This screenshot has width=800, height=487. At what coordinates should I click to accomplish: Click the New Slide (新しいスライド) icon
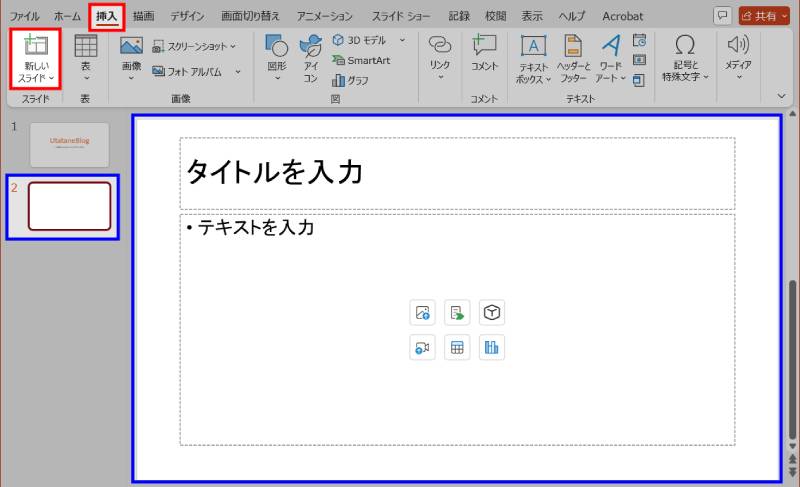click(36, 45)
